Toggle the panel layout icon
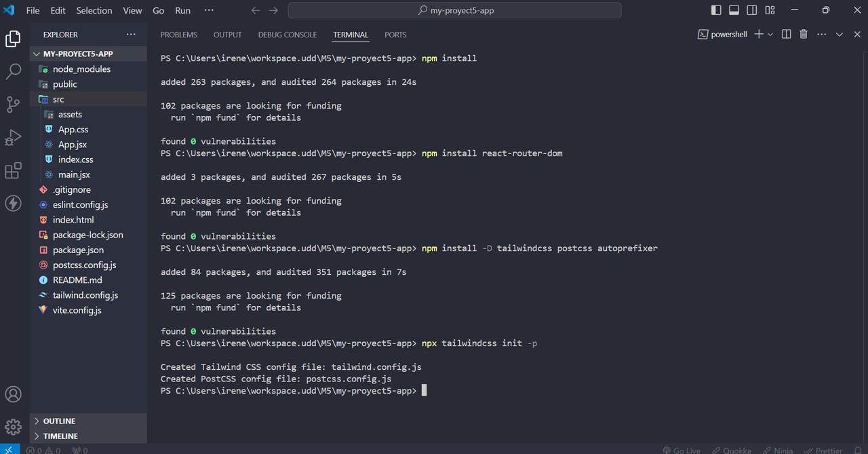868x454 pixels. click(734, 10)
